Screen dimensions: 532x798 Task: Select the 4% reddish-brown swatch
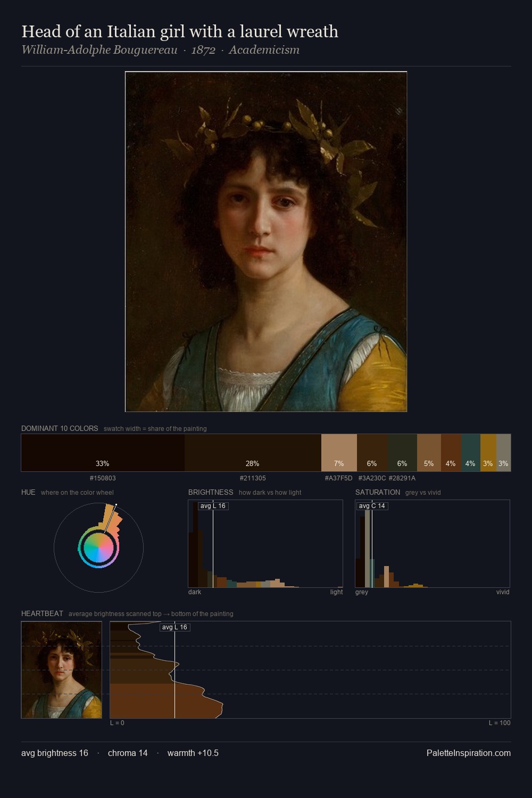pos(451,453)
